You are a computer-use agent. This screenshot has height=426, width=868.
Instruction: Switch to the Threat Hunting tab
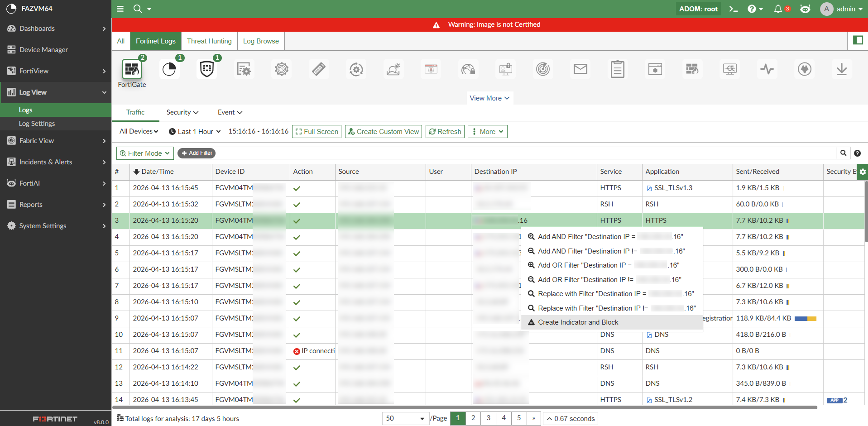[x=209, y=41]
